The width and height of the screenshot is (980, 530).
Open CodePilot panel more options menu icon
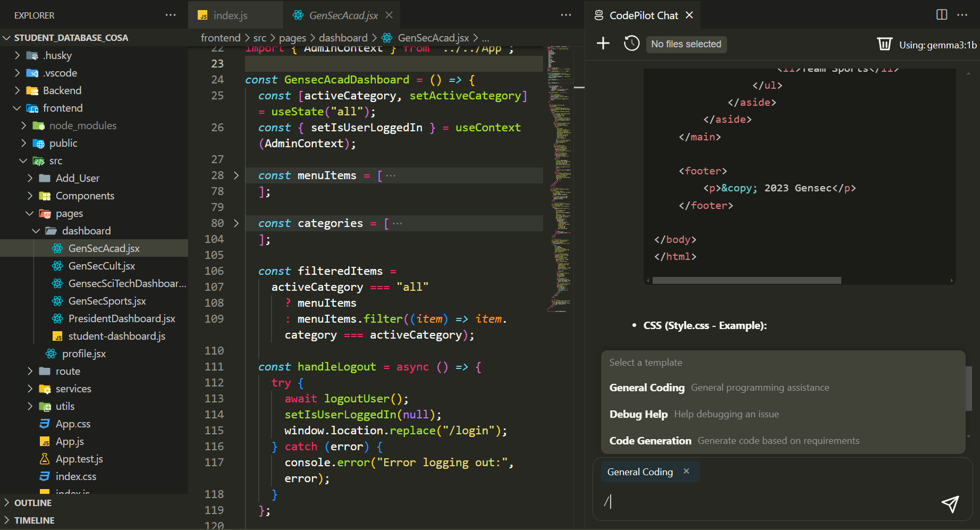[x=964, y=15]
